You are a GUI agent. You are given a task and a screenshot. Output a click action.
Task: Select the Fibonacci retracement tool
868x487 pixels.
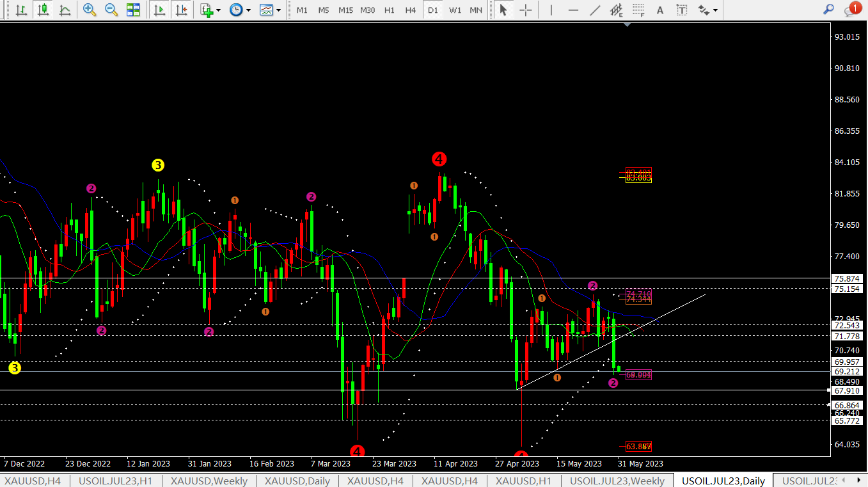(638, 10)
